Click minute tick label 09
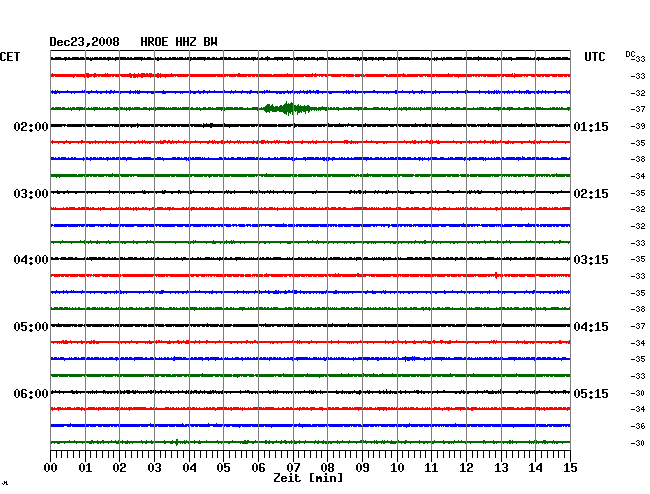The image size is (650, 494). (362, 467)
